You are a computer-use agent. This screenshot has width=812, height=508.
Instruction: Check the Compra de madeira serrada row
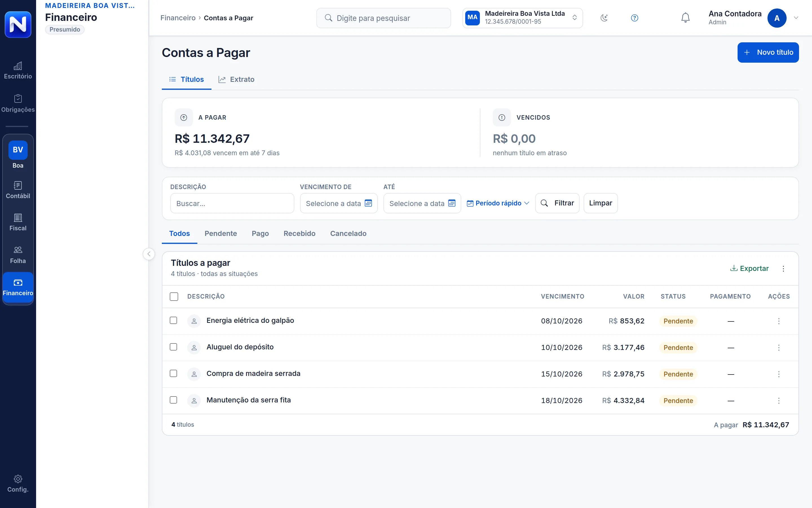(173, 373)
